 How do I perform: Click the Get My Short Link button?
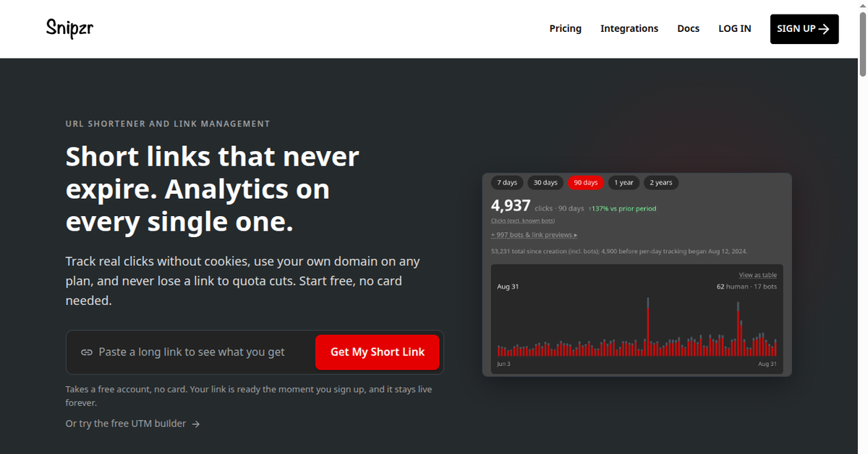378,352
